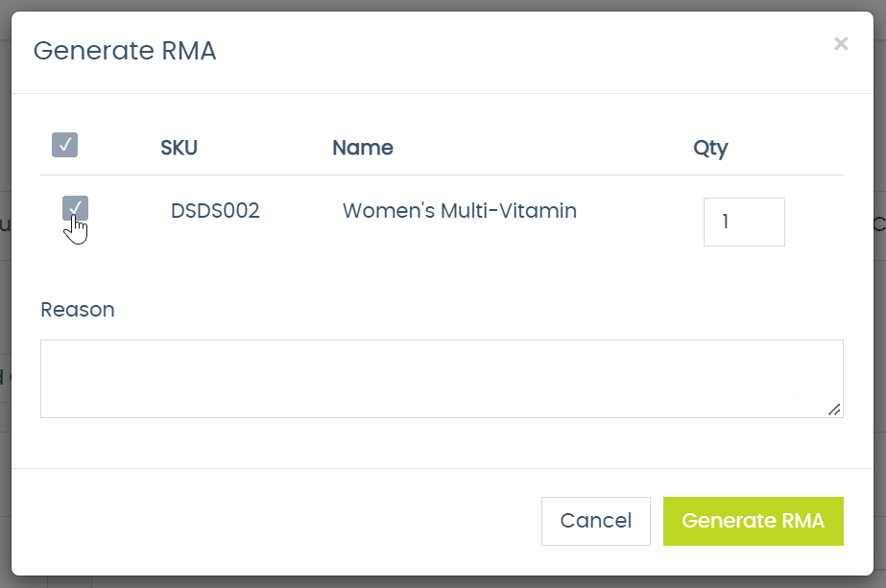Cancel the RMA generation
The width and height of the screenshot is (886, 588).
[595, 521]
